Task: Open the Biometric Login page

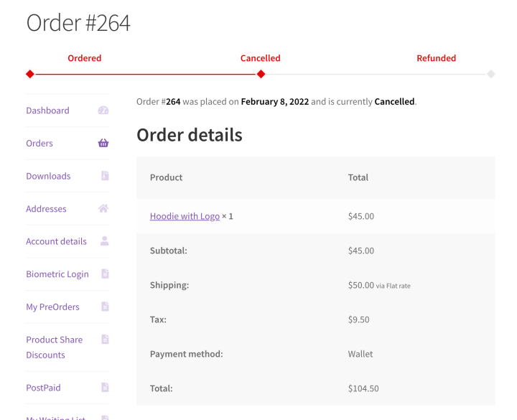Action: [x=57, y=274]
